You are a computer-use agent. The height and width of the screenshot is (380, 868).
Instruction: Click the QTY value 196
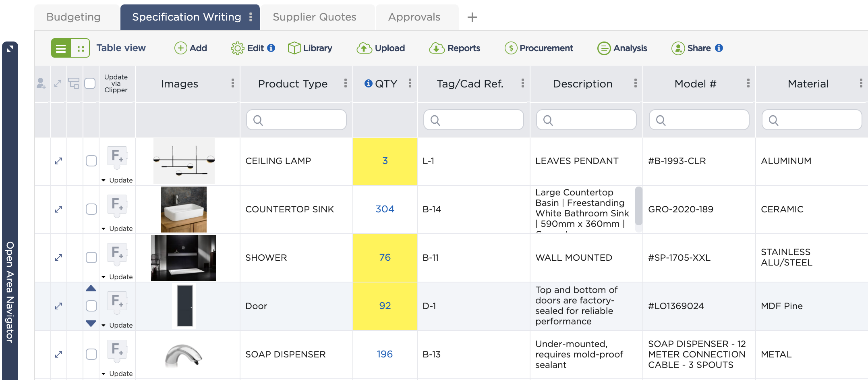(385, 354)
